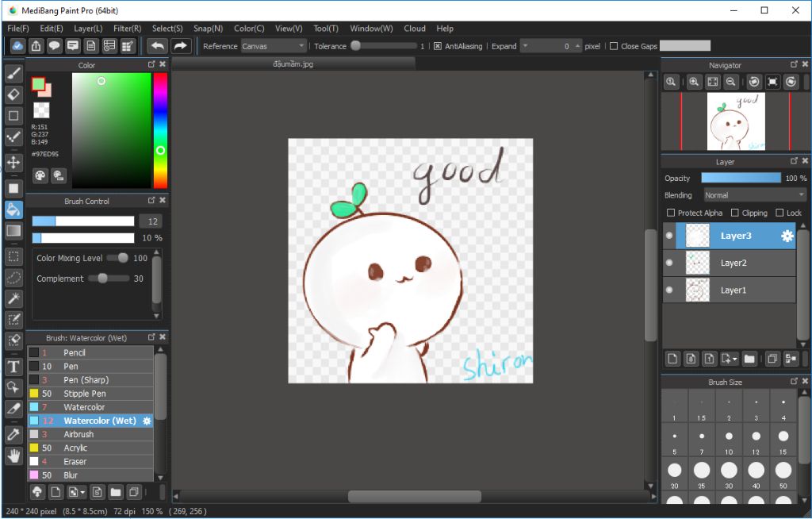Viewport: 812px width, 519px height.
Task: Select the Eraser tool in the toolbox
Action: [x=14, y=94]
